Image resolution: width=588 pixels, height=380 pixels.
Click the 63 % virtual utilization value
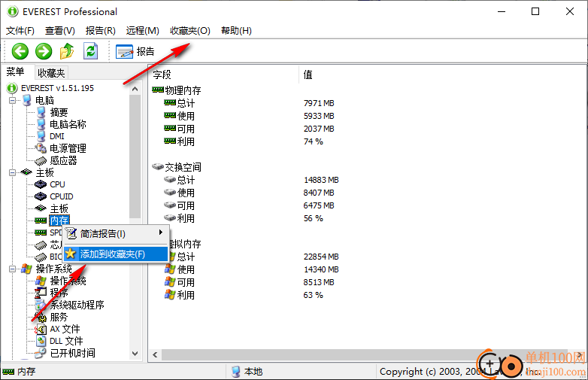click(x=313, y=295)
